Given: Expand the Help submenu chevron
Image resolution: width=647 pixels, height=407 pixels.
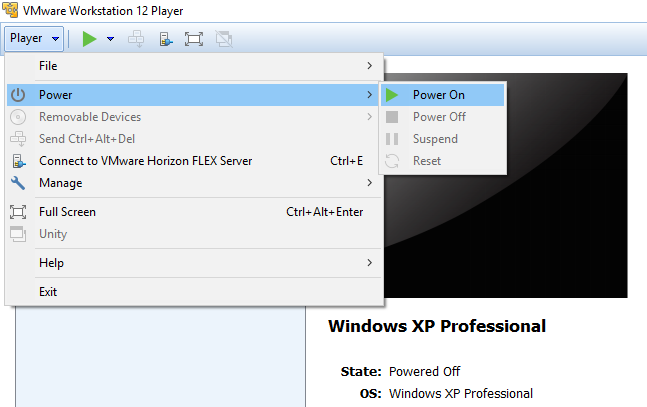Looking at the screenshot, I should (x=370, y=263).
